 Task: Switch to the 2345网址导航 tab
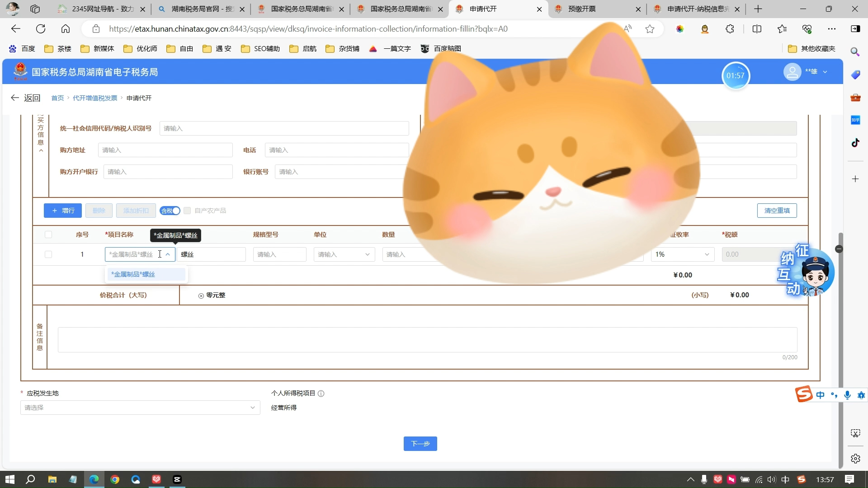pos(102,9)
